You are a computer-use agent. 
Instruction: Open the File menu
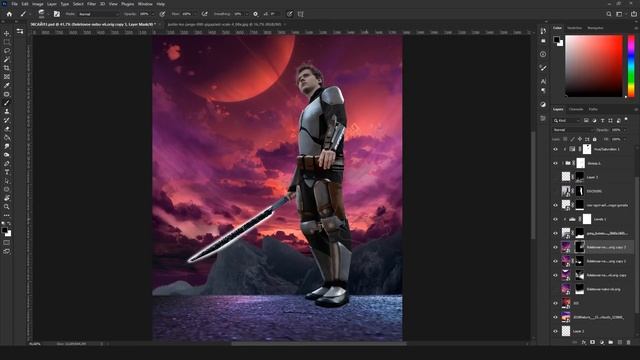point(15,4)
